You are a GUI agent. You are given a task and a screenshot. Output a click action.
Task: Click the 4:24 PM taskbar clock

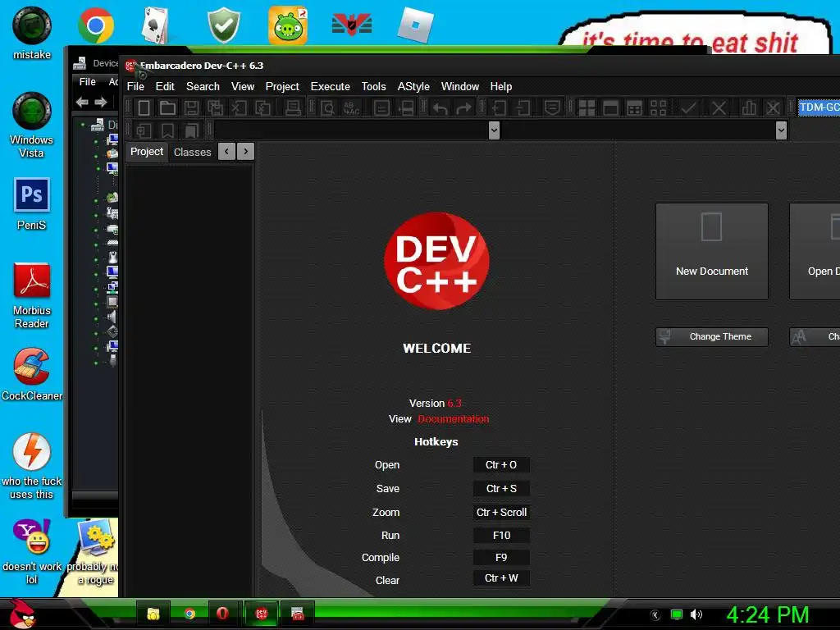[x=768, y=614]
